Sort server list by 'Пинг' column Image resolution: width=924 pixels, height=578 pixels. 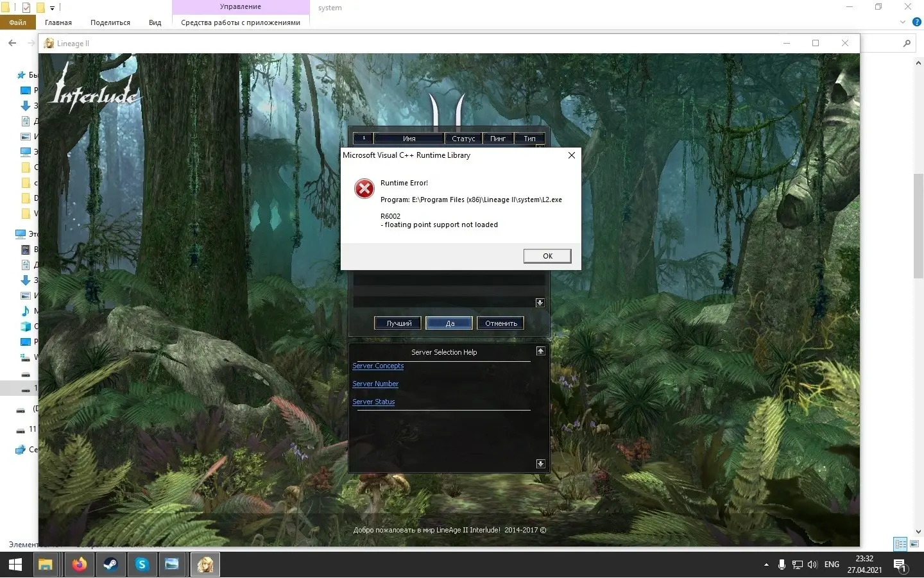498,139
